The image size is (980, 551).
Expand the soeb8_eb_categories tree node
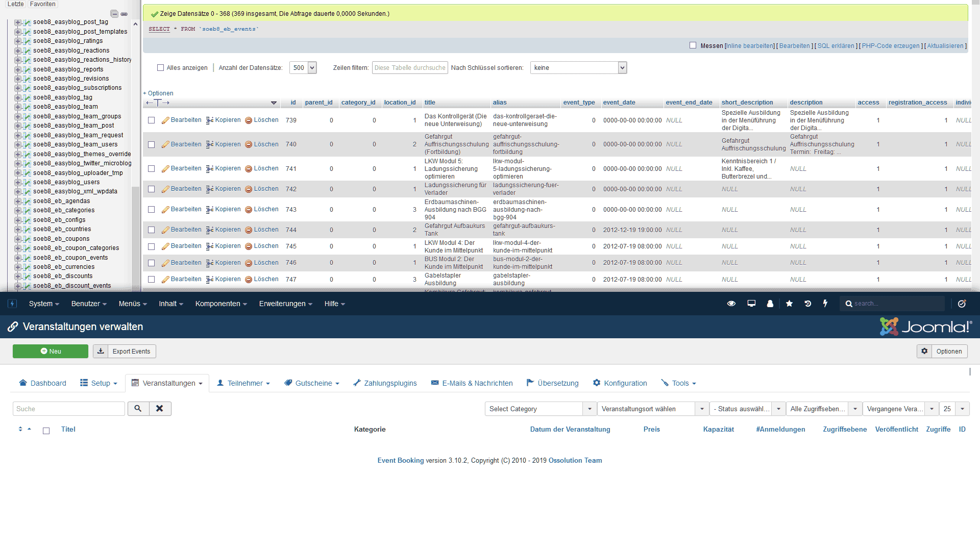tap(17, 210)
